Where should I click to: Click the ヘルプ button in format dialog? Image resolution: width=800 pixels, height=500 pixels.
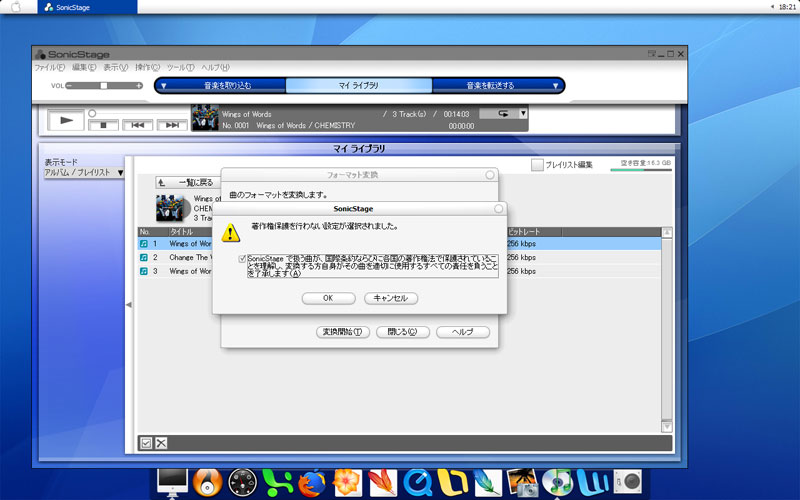[x=463, y=332]
